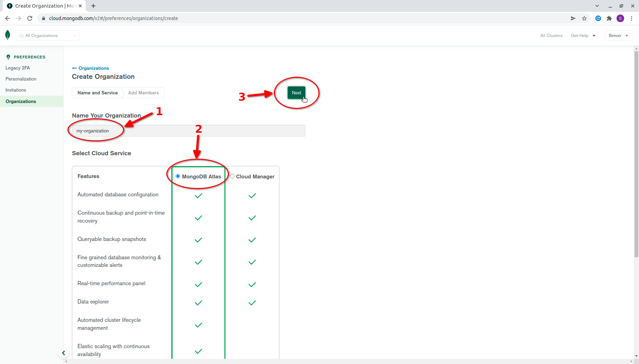Click Cloud Manager checkmark for Data explorer

(x=252, y=303)
